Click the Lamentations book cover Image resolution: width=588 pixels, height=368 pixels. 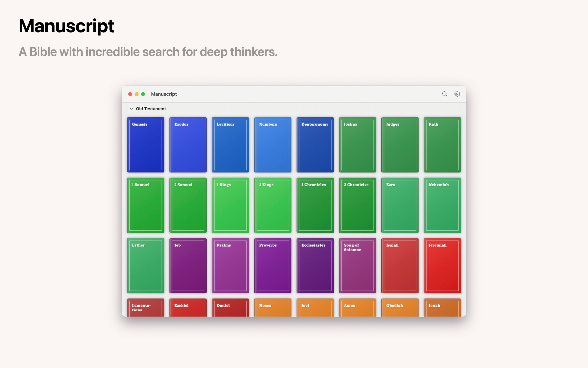(146, 307)
